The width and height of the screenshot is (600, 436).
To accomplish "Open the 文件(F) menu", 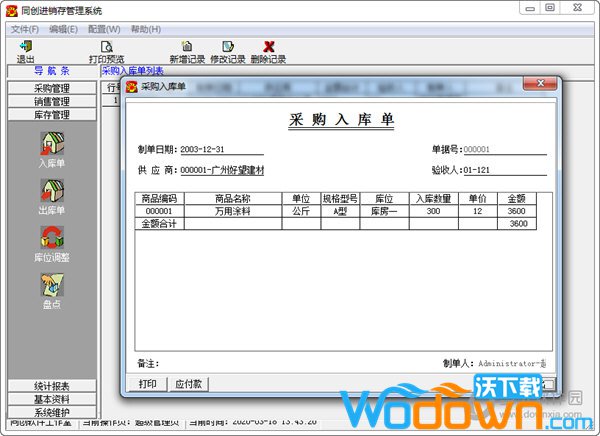I will tap(25, 29).
